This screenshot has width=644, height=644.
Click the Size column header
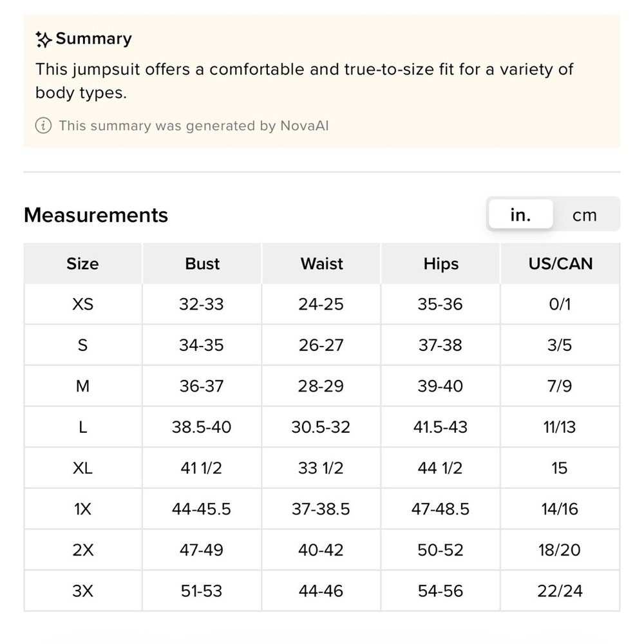pyautogui.click(x=82, y=263)
